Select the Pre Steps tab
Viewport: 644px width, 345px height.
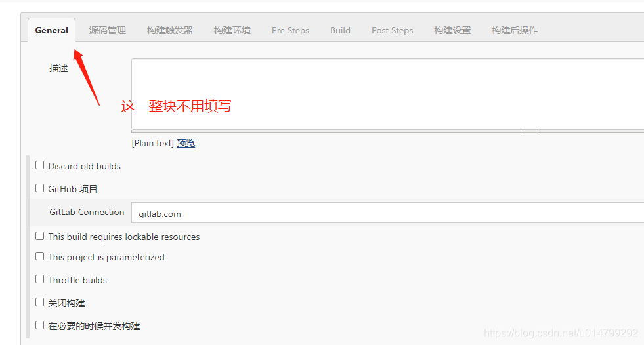coord(290,30)
